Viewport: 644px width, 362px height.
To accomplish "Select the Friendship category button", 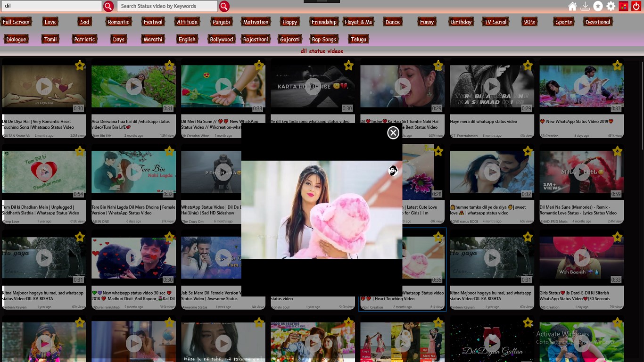I will tap(324, 22).
